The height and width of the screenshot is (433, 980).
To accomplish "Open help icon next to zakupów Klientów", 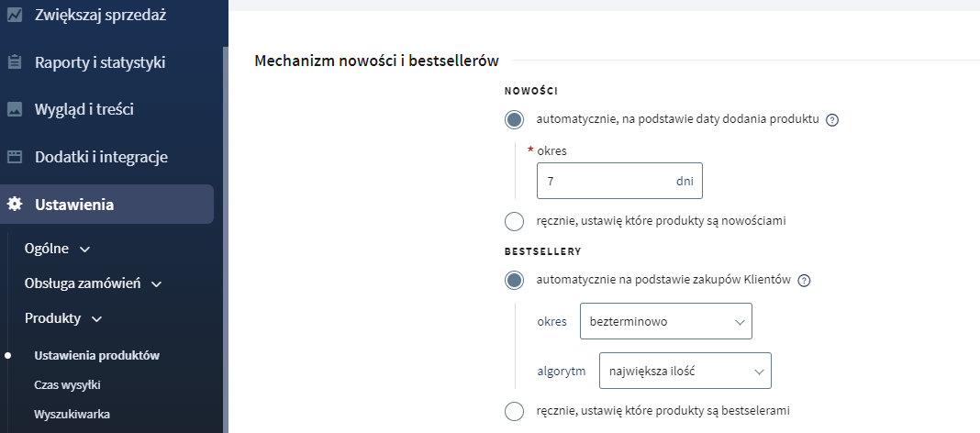I will coord(805,281).
